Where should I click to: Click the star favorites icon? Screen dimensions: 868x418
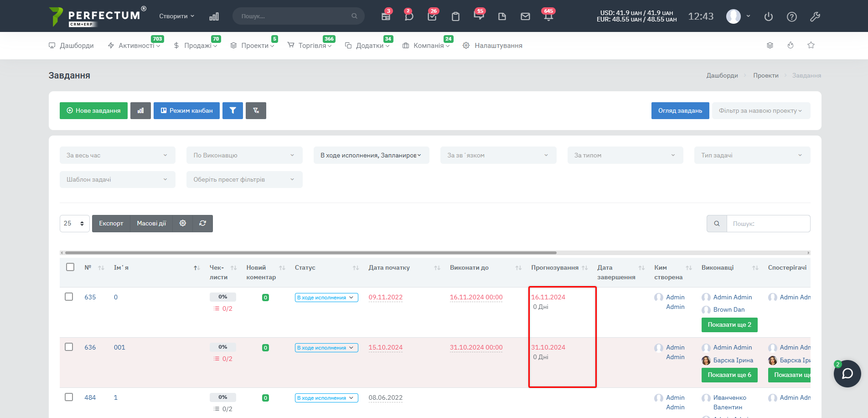point(811,45)
